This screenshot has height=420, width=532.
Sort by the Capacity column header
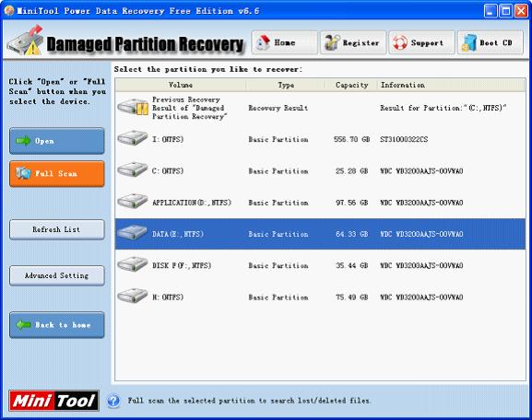pos(351,85)
